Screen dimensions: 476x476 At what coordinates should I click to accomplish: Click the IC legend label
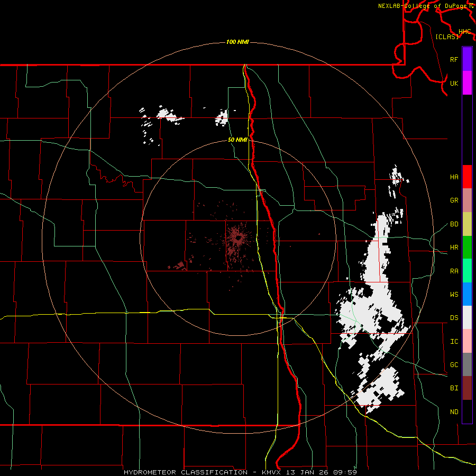pos(454,342)
